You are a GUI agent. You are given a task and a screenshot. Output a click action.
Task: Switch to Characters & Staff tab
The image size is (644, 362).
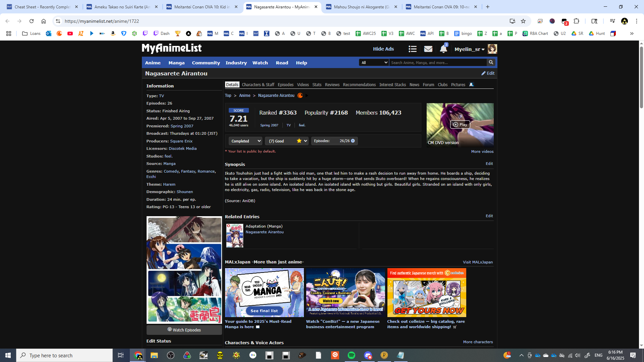[x=258, y=85]
